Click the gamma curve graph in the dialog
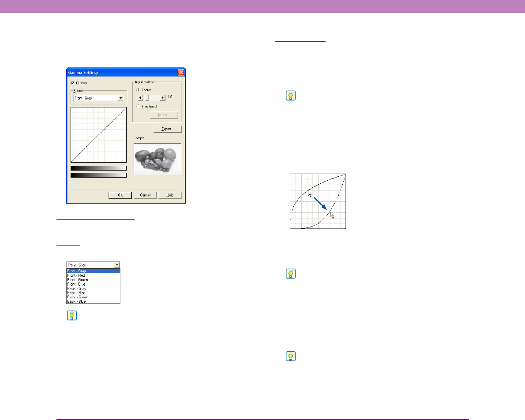 [98, 135]
